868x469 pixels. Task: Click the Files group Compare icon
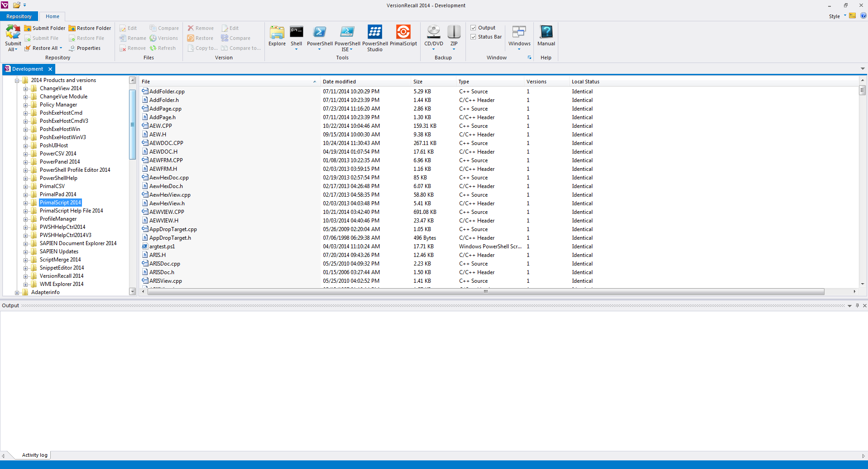pos(153,28)
